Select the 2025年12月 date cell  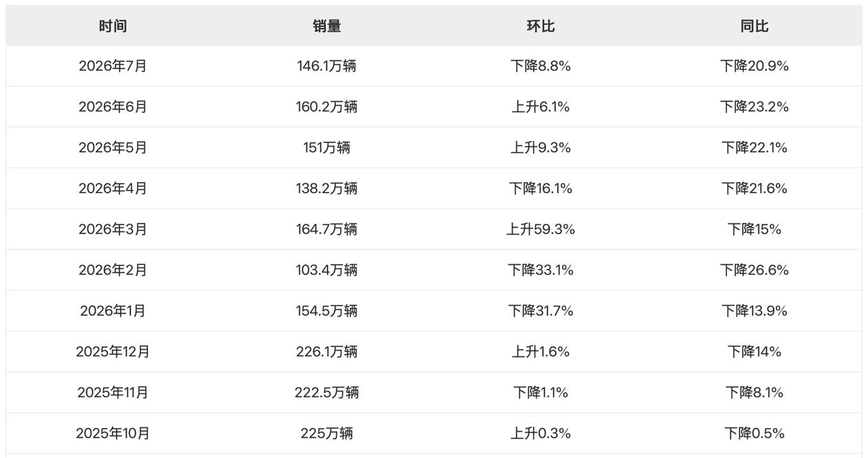(113, 352)
